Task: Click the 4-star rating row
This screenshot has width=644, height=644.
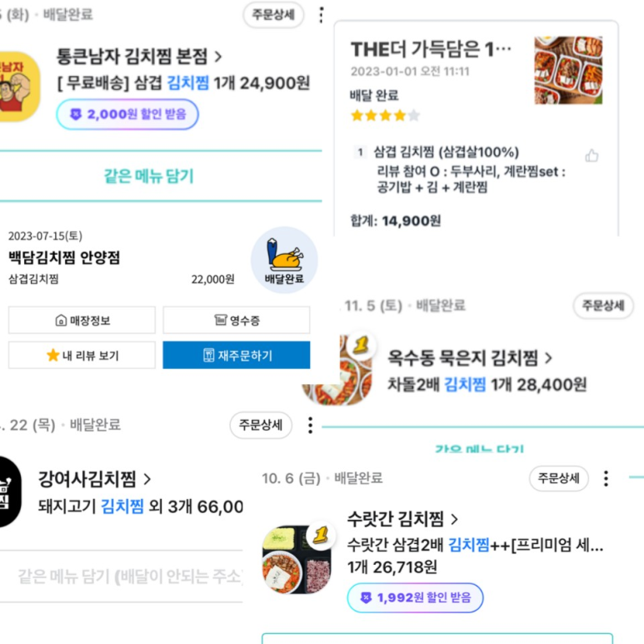Action: click(x=385, y=115)
